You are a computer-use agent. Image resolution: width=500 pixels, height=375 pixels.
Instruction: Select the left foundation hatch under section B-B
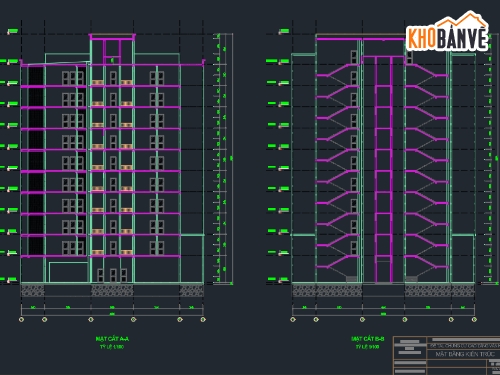327,290
